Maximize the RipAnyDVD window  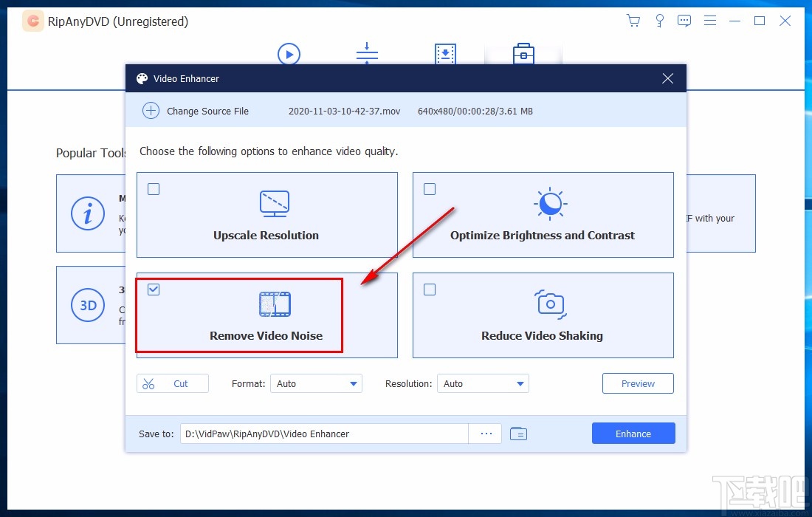(x=759, y=21)
